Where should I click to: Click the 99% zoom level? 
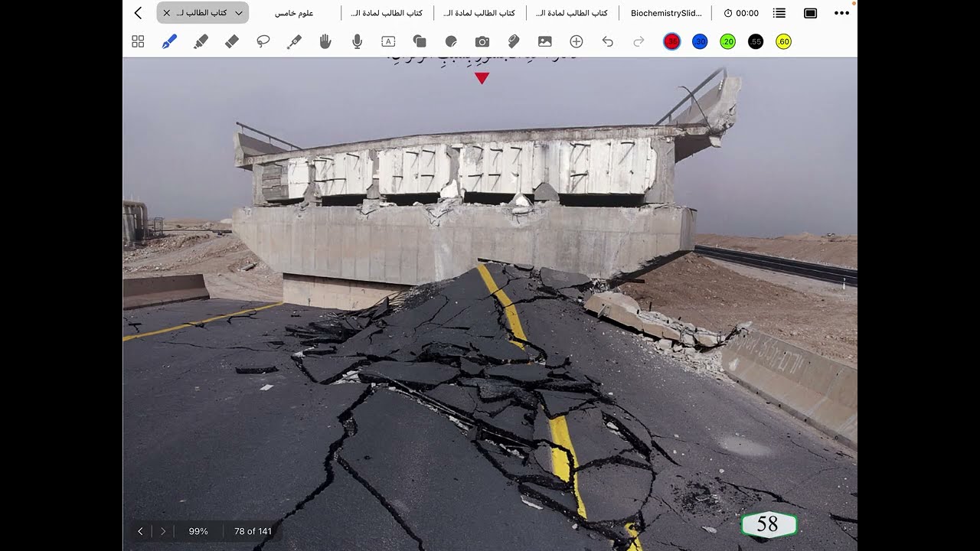click(x=198, y=531)
